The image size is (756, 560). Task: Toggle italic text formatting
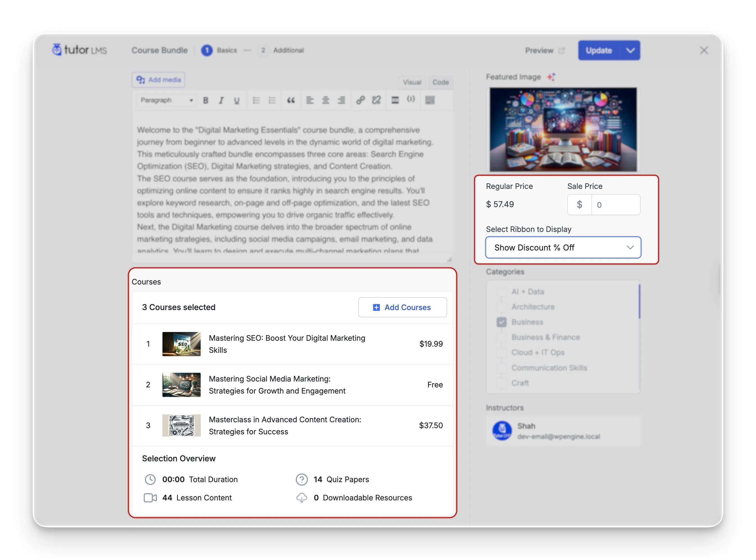click(221, 100)
